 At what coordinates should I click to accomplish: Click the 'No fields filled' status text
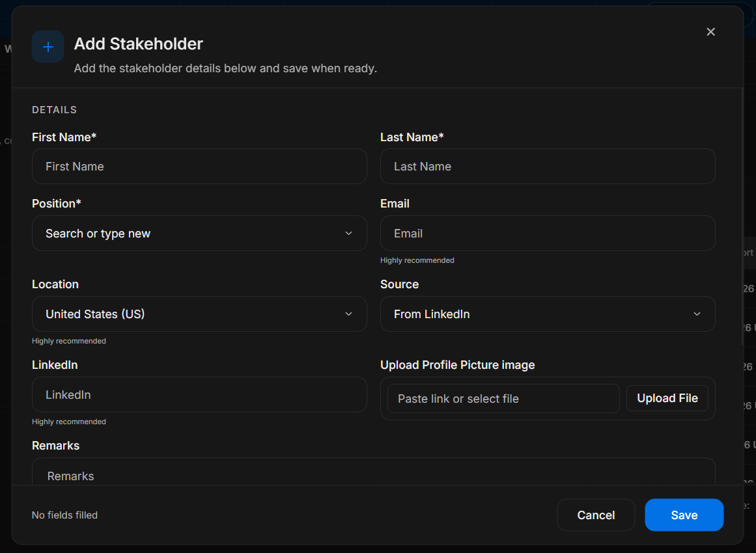[x=64, y=515]
